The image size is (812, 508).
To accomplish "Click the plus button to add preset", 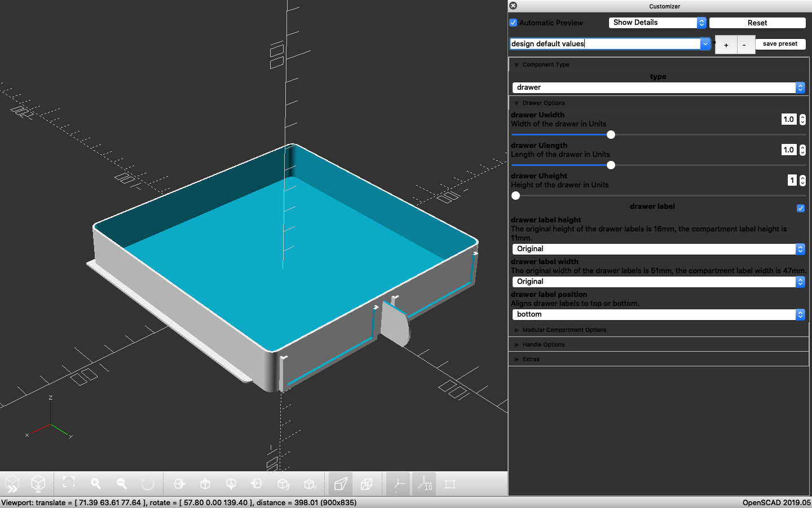I will [726, 45].
